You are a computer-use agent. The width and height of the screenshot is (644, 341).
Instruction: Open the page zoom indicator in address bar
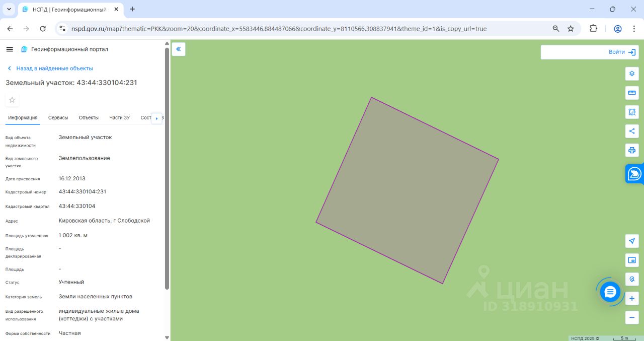(x=556, y=29)
